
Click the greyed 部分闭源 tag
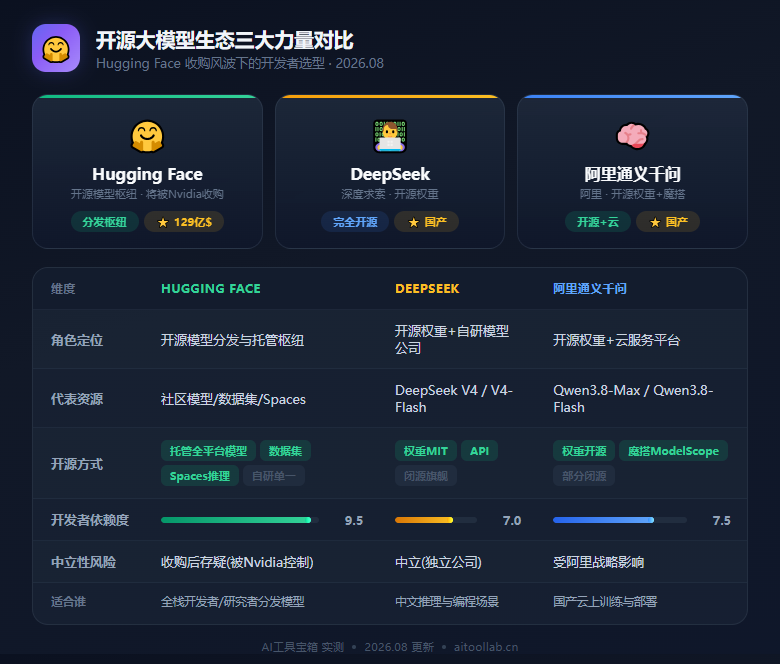point(584,476)
